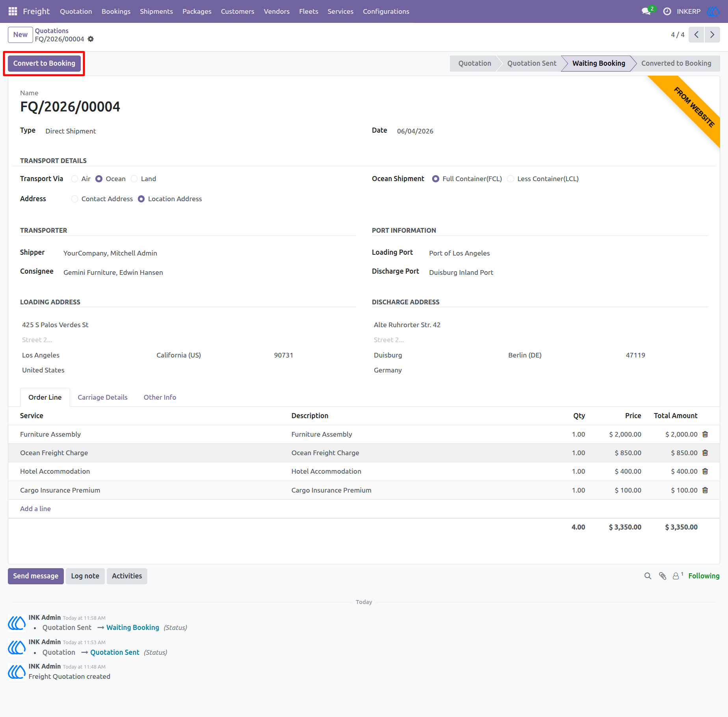Open the gear actions menu beside FQ/2026/00004
This screenshot has width=728, height=717.
click(91, 39)
